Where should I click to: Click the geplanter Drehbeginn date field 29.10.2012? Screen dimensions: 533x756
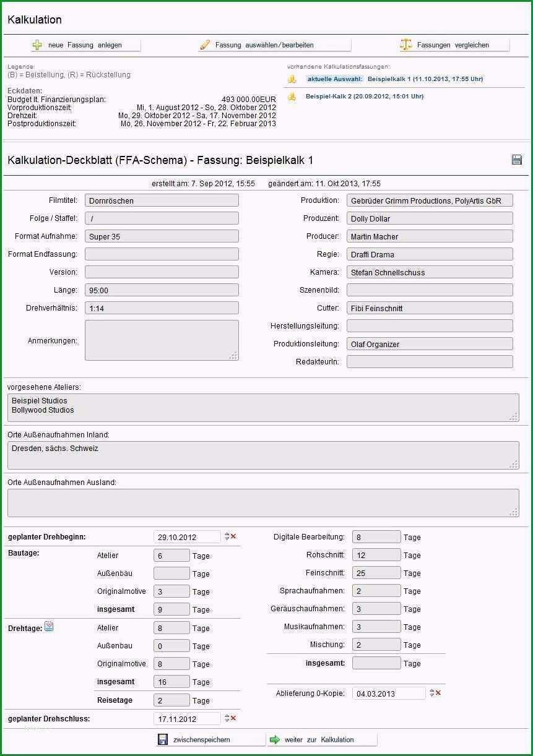coord(187,536)
